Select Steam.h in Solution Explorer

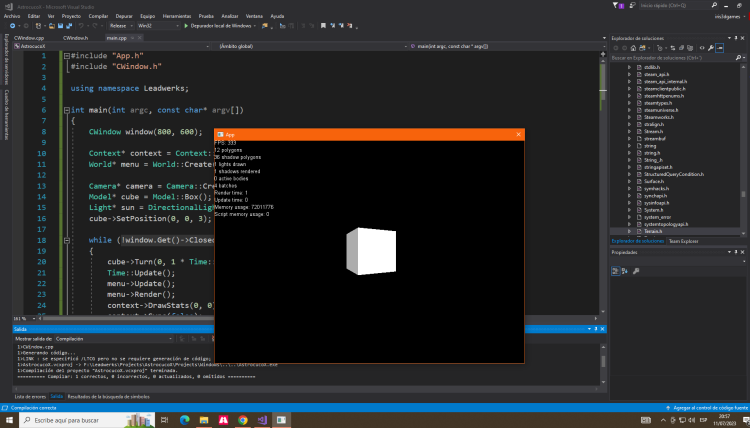[x=653, y=131]
